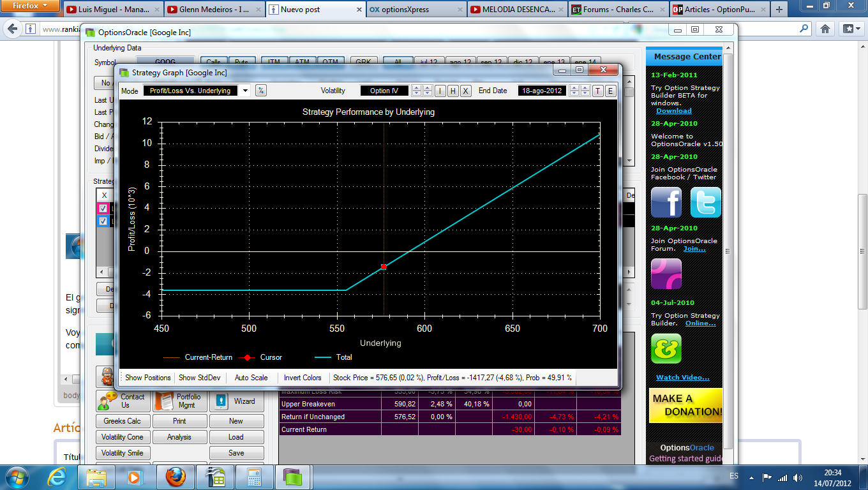Launch the Wizard
Image resolution: width=868 pixels, height=490 pixels.
(x=236, y=401)
